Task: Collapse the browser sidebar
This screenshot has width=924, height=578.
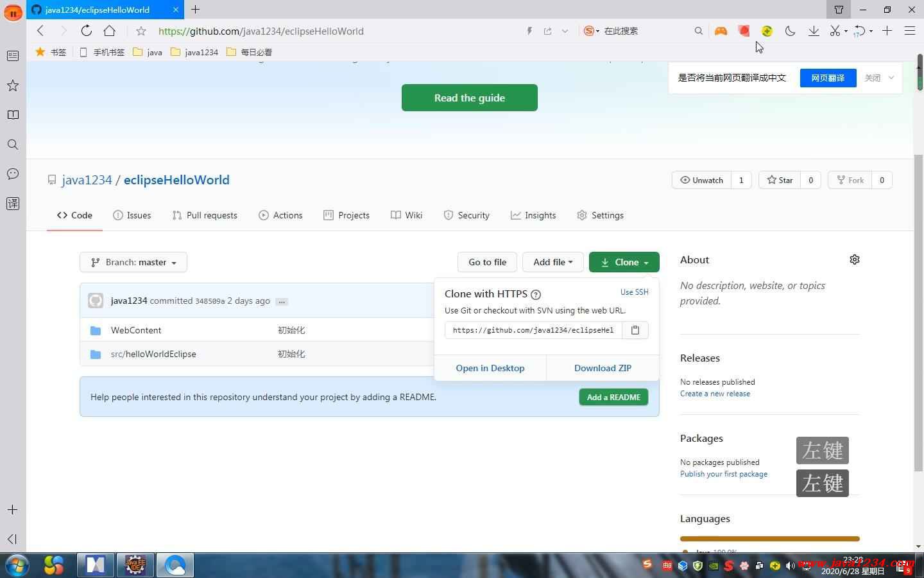Action: click(x=12, y=539)
